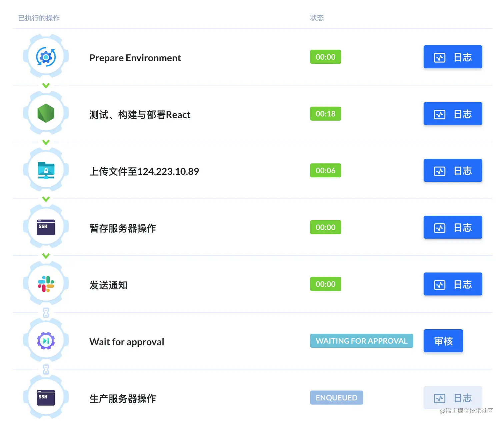504x425 pixels.
Task: Click green checkmark below 暂存服务器操作
Action: (46, 256)
